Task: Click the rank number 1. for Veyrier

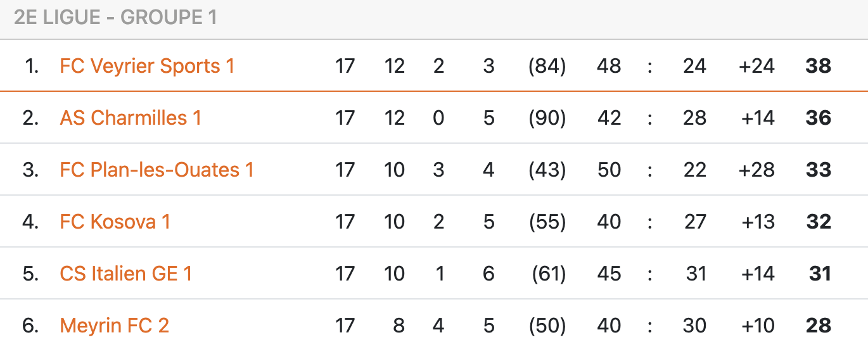Action: click(x=32, y=66)
